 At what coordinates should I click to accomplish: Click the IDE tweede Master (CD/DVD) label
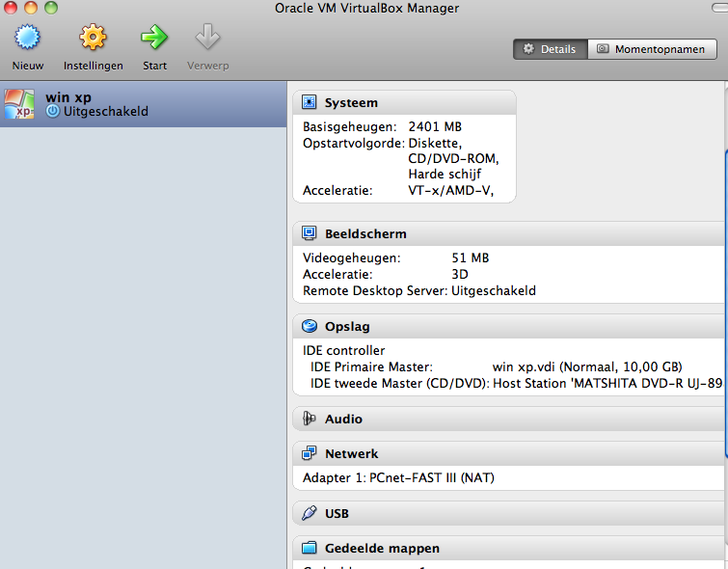coord(400,384)
